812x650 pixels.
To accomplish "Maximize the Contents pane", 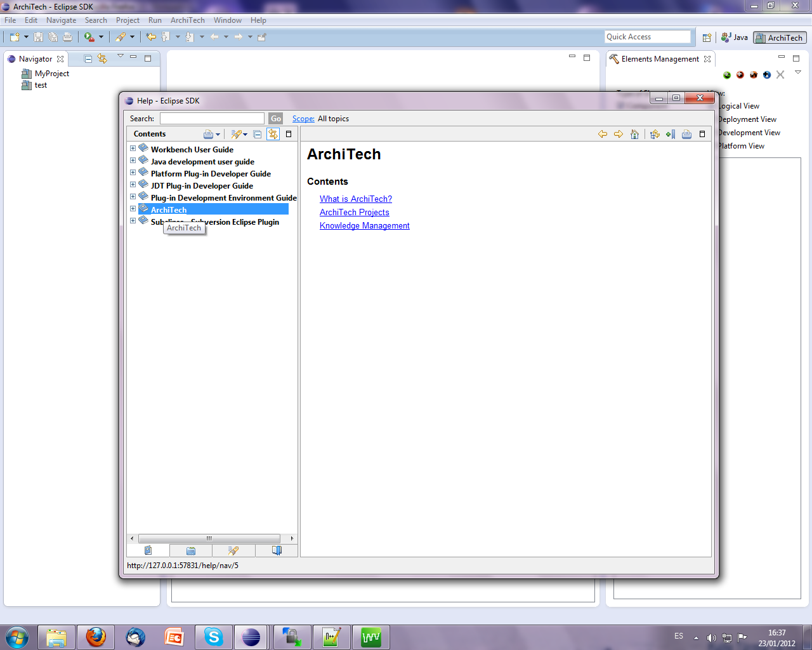I will 289,134.
